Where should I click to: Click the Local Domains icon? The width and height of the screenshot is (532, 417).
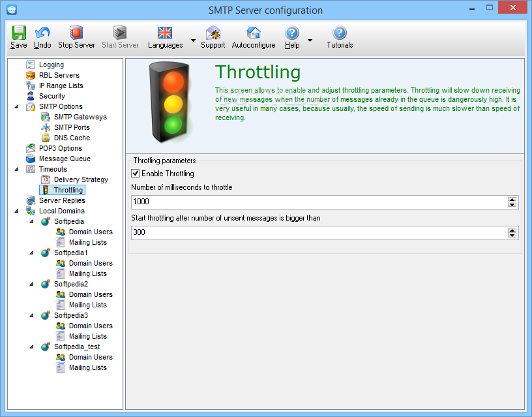[x=31, y=211]
